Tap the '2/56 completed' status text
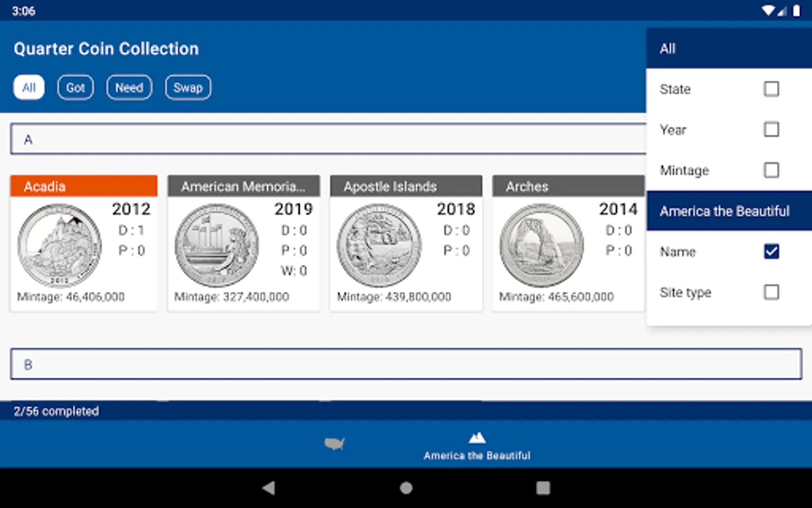This screenshot has height=508, width=812. click(x=56, y=411)
